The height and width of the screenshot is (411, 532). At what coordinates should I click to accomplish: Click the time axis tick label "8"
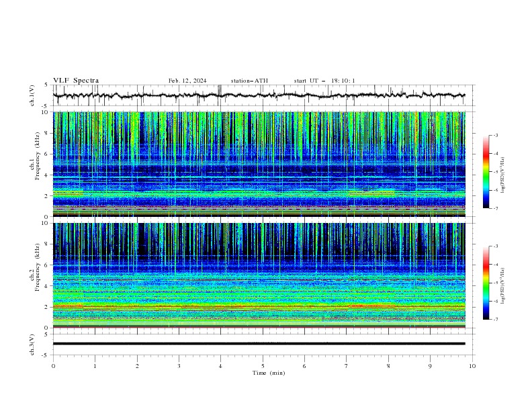388,366
